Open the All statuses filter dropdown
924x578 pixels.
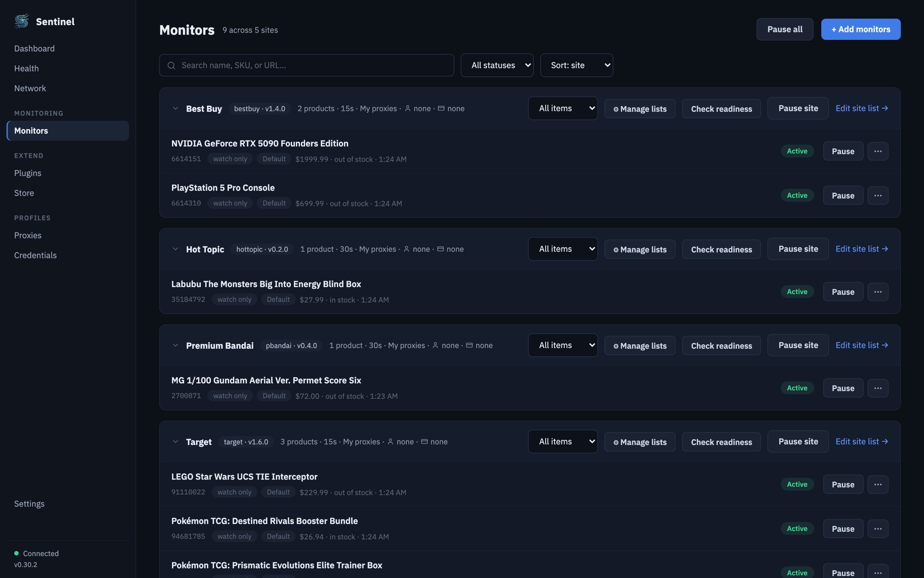pyautogui.click(x=497, y=65)
